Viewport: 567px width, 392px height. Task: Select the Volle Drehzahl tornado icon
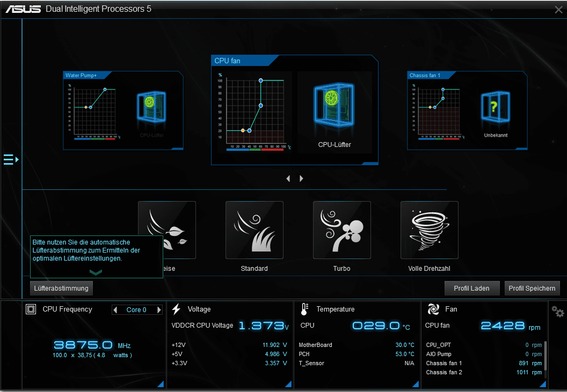click(x=429, y=230)
